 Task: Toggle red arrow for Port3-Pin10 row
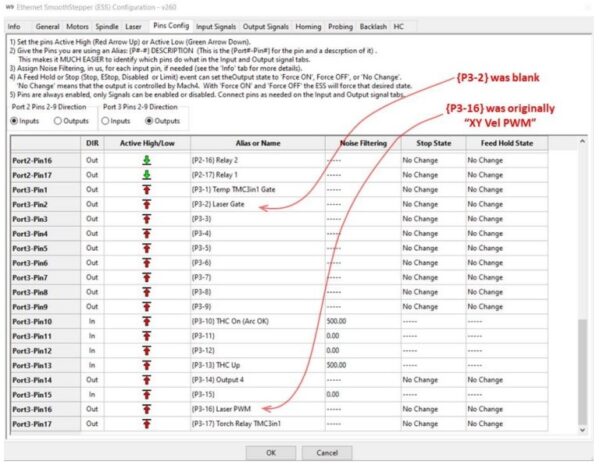146,321
